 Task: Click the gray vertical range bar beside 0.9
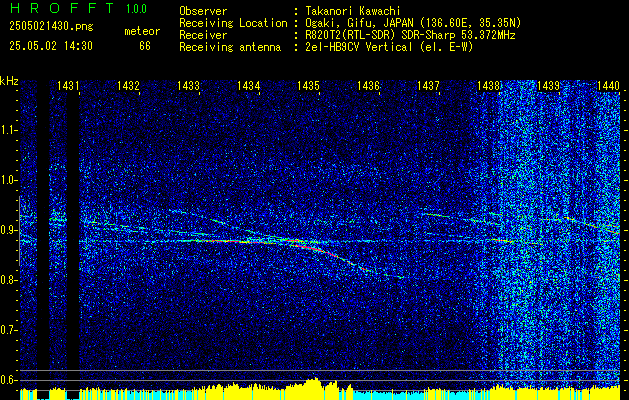pyautogui.click(x=19, y=231)
